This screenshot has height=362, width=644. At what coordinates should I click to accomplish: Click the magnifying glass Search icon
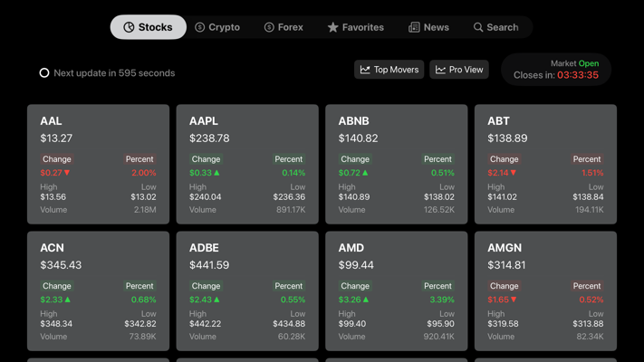(478, 27)
